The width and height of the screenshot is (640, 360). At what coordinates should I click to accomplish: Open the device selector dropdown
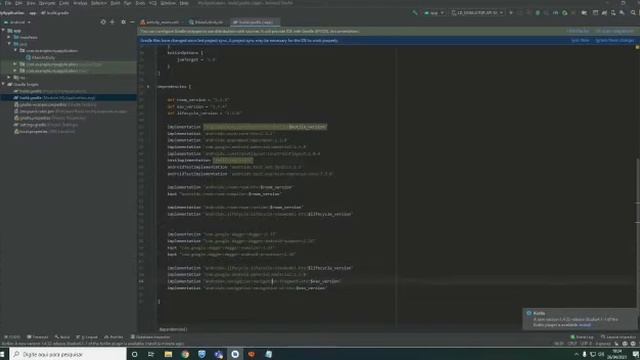[x=477, y=13]
